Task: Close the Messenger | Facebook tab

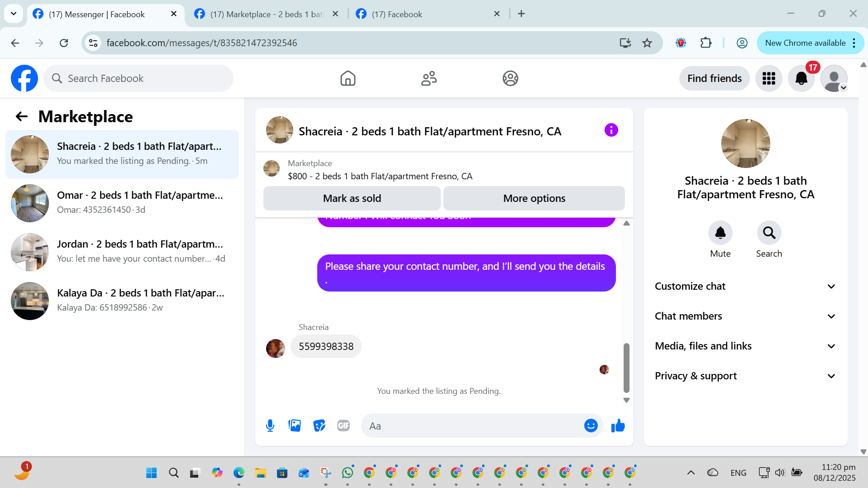Action: click(174, 14)
